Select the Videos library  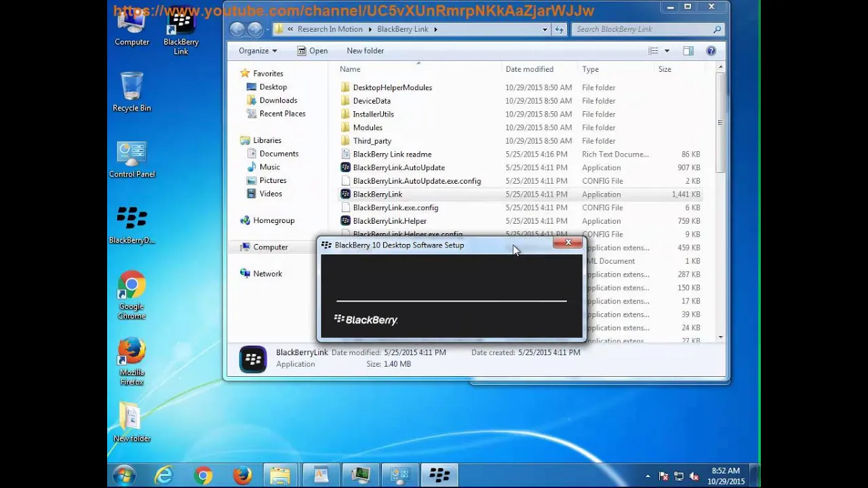point(271,194)
